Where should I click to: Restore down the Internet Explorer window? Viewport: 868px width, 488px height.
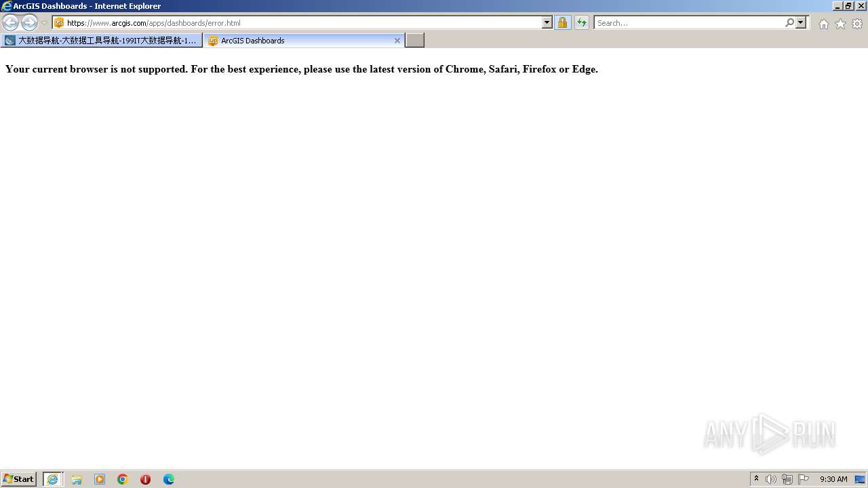pos(848,6)
